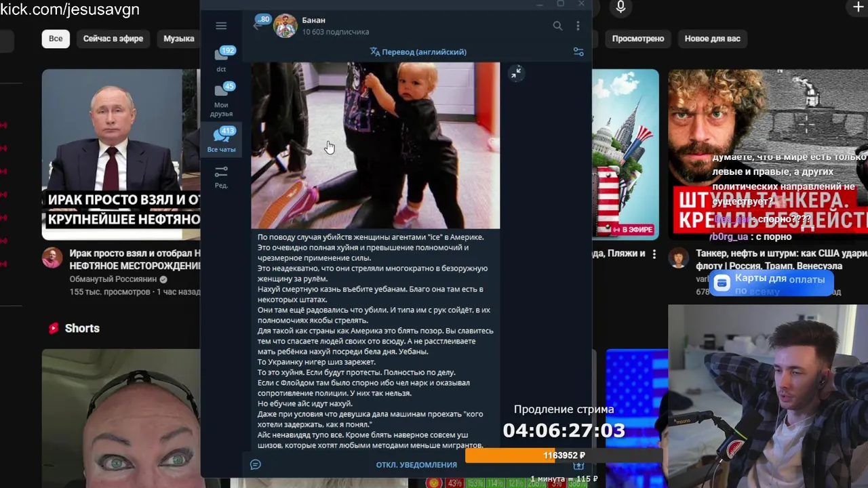The height and width of the screenshot is (488, 868).
Task: Collapse the expanded media view icon
Action: click(516, 73)
